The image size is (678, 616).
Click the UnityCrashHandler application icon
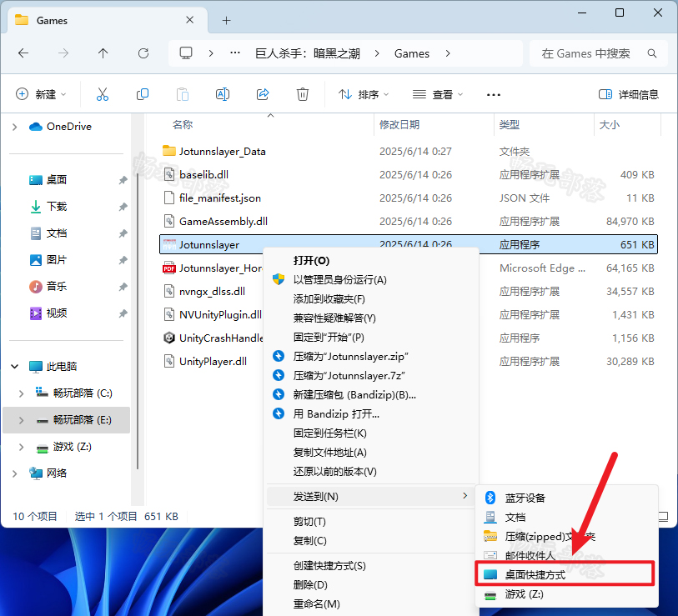169,338
